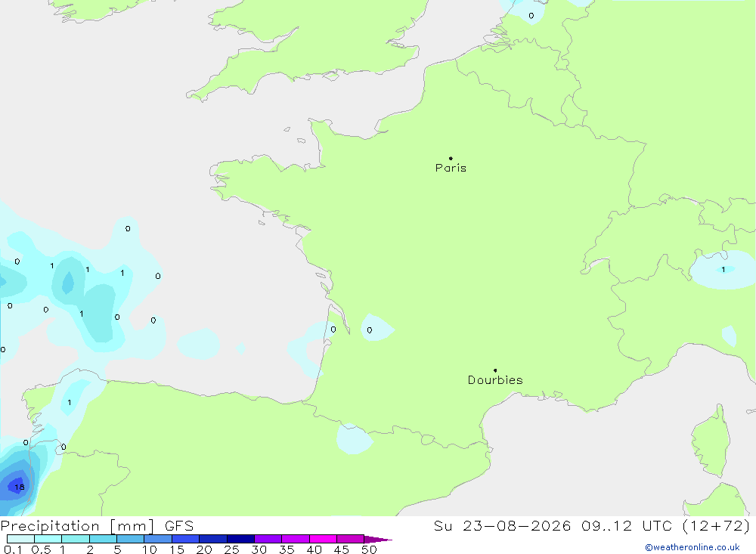
Task: Pick the 15–20 mm dark blue legend swatch
Action: 185,539
